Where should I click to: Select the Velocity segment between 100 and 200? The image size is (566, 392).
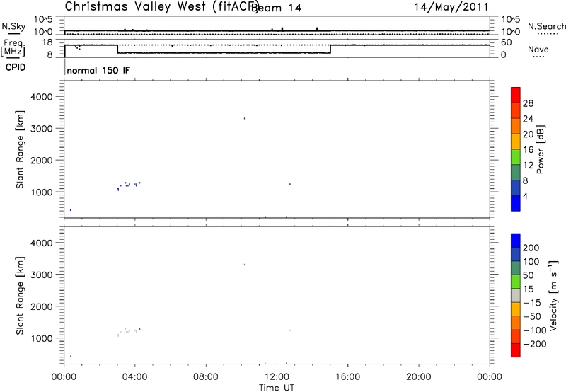tap(516, 254)
